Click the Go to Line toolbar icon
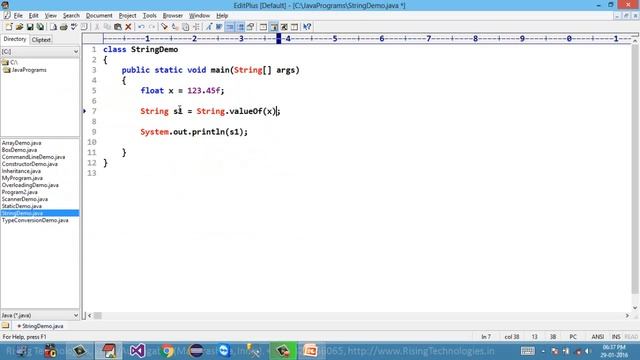 tap(196, 27)
